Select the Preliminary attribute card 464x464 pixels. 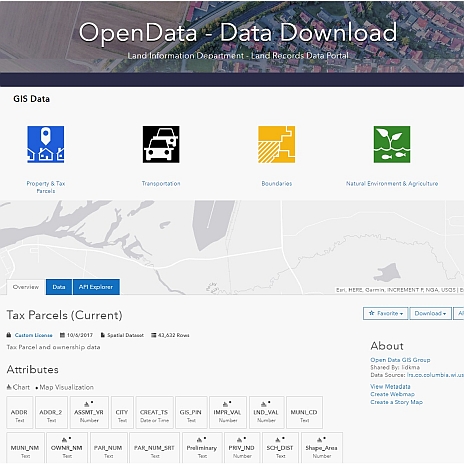202,448
